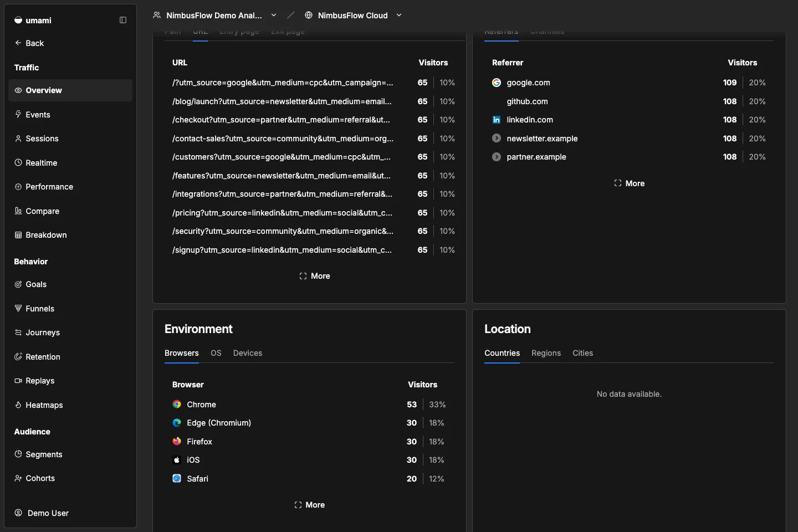798x532 pixels.
Task: Open Overview eye icon
Action: tap(18, 90)
